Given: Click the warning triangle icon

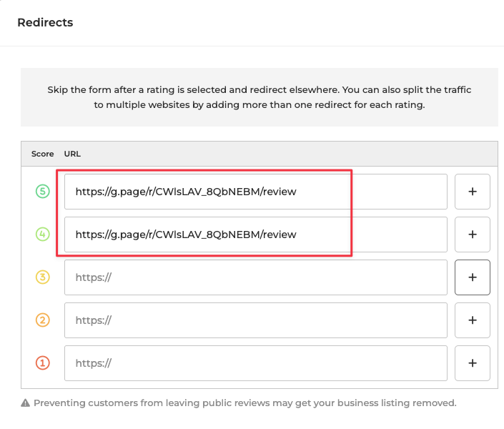Looking at the screenshot, I should tap(26, 403).
